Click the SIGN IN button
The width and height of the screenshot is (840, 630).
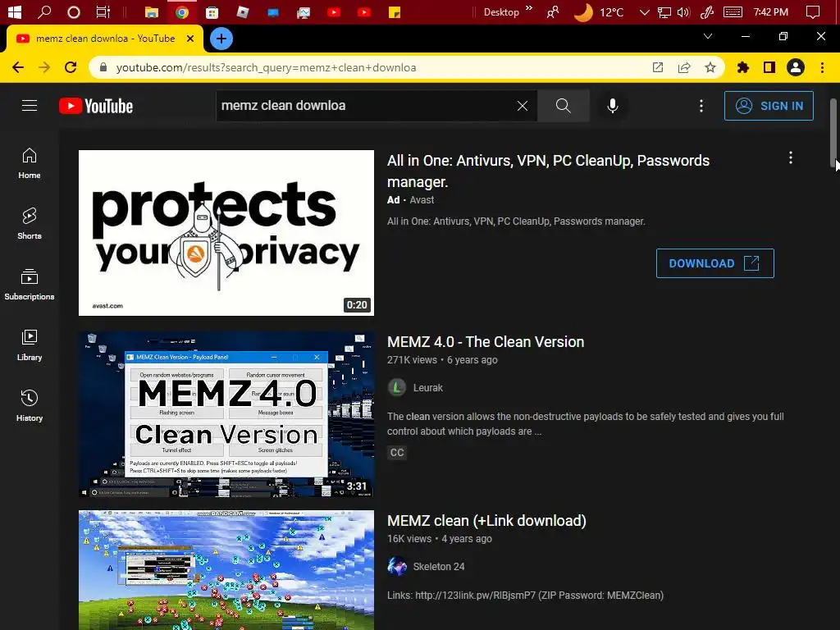(x=769, y=106)
